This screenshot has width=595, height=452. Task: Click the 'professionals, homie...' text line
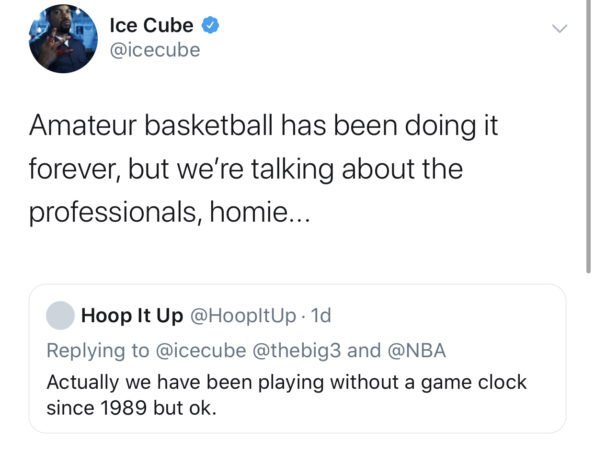pyautogui.click(x=169, y=212)
